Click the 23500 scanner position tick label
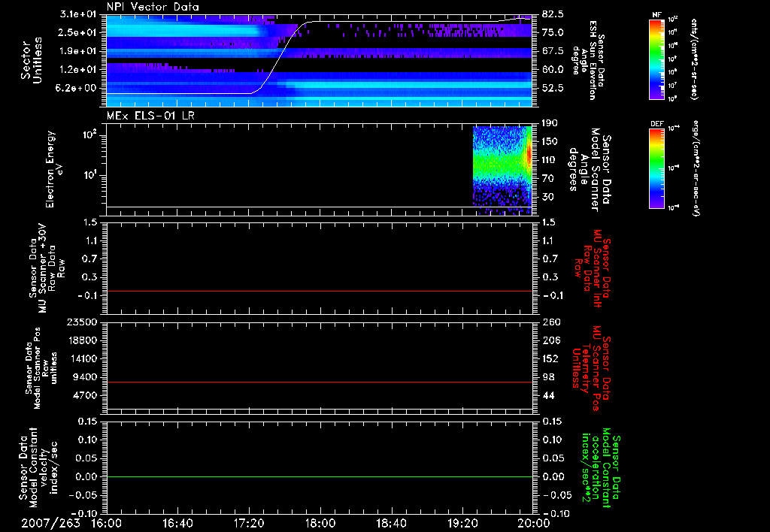Screen dimensions: 770x532 pos(81,322)
